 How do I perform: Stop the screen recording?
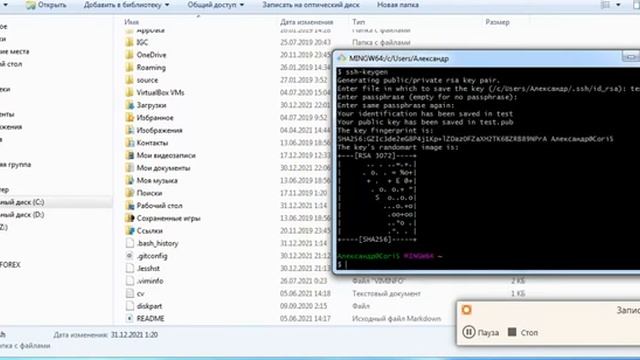523,332
